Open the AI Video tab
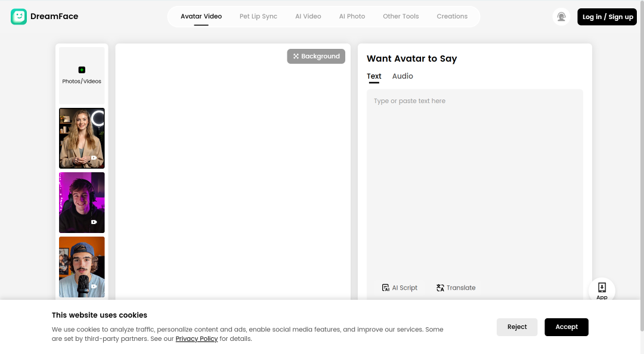644x354 pixels. click(x=308, y=17)
